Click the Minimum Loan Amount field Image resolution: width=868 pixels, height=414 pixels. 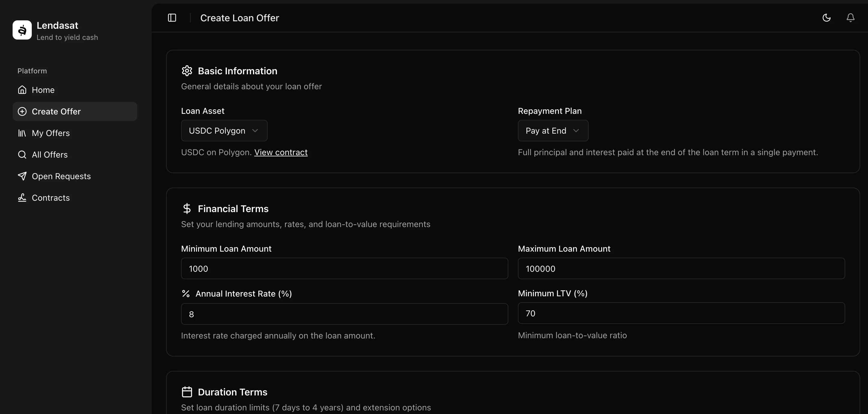[x=344, y=268]
